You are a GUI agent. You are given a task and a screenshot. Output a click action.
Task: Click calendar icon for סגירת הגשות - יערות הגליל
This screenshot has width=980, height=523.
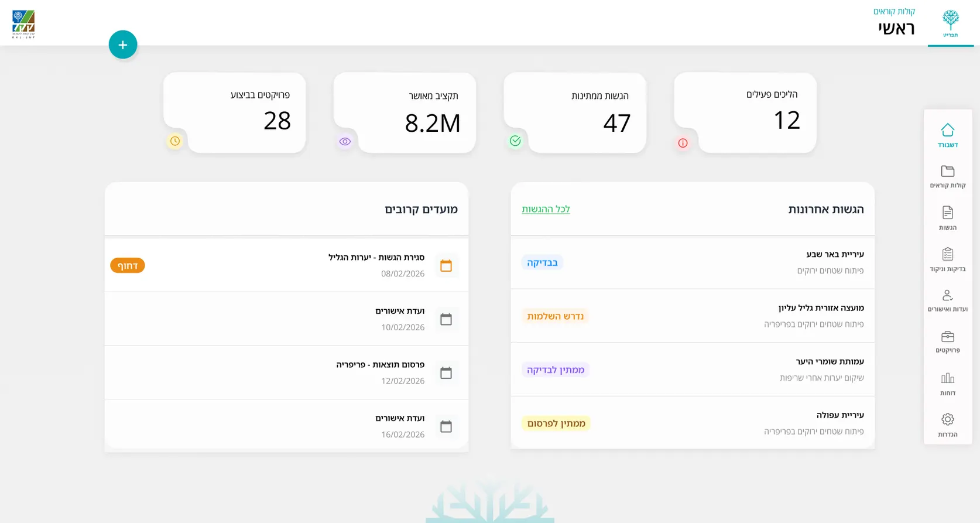[x=446, y=265]
